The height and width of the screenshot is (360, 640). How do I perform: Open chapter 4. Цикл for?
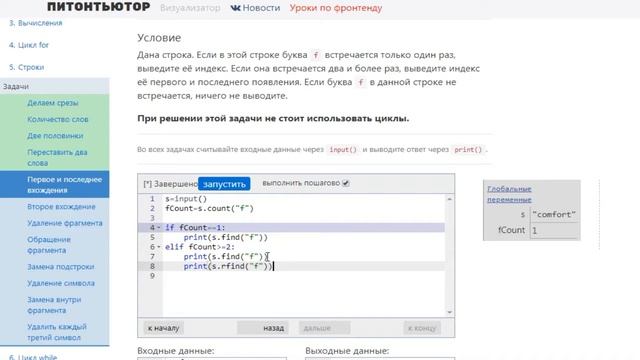click(29, 45)
